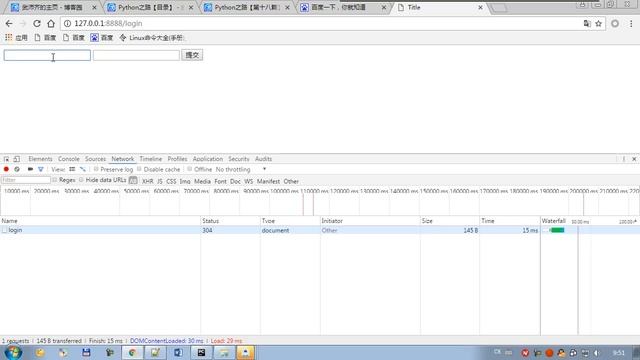Viewport: 640px width, 360px height.
Task: Filter network requests by Font
Action: point(220,181)
